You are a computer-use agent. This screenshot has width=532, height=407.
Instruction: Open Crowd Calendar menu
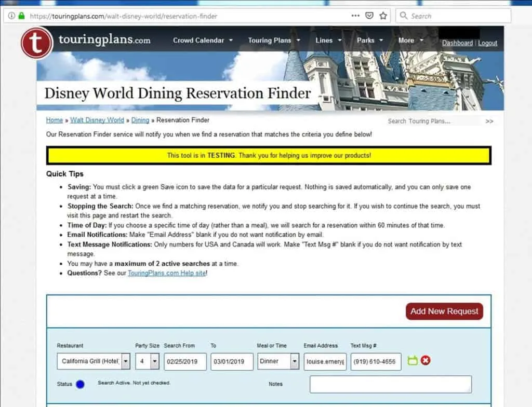203,40
